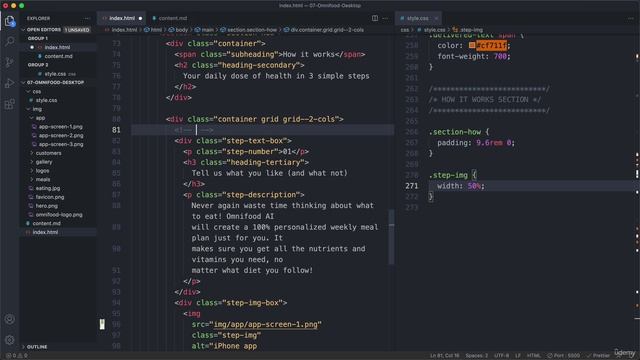Click breadcrumb 'div.container.grid.grid--2-cols'
Screen dimensions: 640x360
tap(327, 30)
